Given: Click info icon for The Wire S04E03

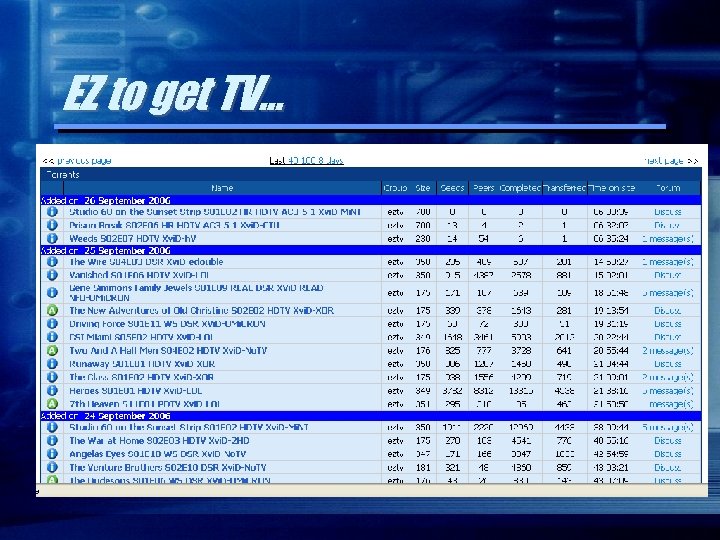Looking at the screenshot, I should point(52,261).
